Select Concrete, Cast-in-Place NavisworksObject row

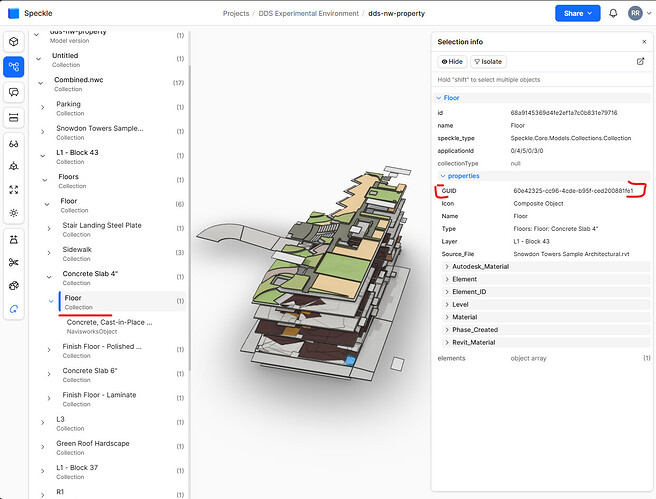[123, 326]
